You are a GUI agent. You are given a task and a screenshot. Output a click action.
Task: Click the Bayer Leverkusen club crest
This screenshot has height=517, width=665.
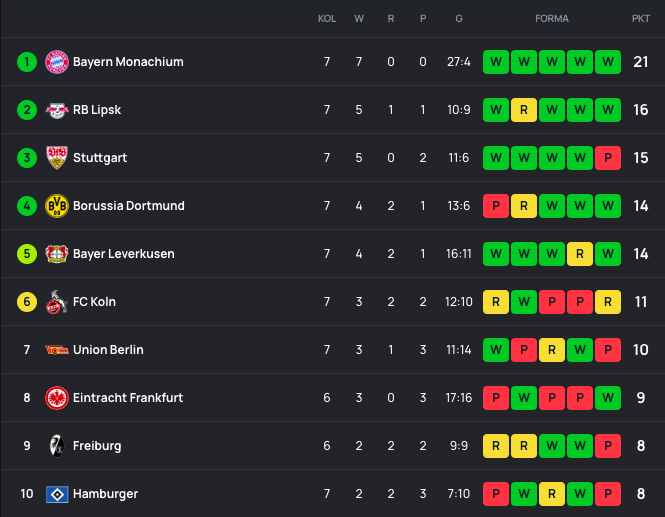56,254
